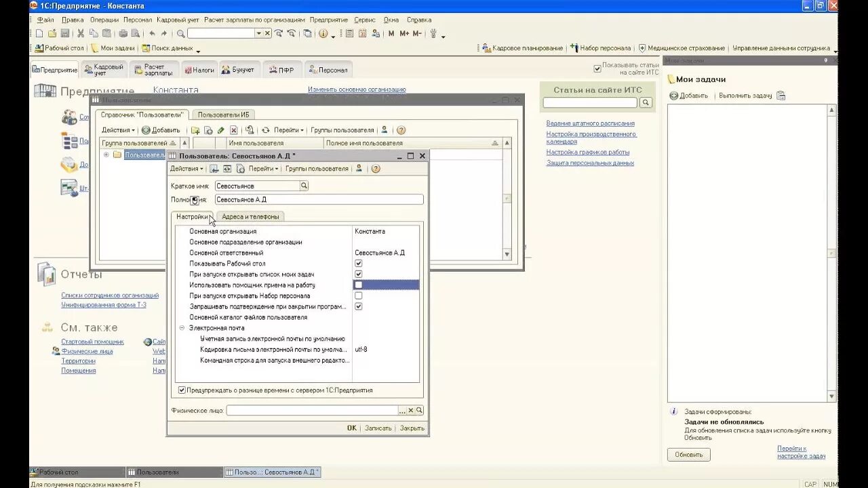Click the tools wrench icon in toolbar
868x488 pixels.
434,33
